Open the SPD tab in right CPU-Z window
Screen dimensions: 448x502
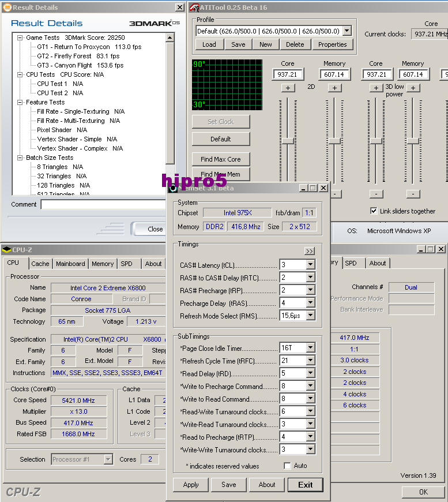(351, 263)
